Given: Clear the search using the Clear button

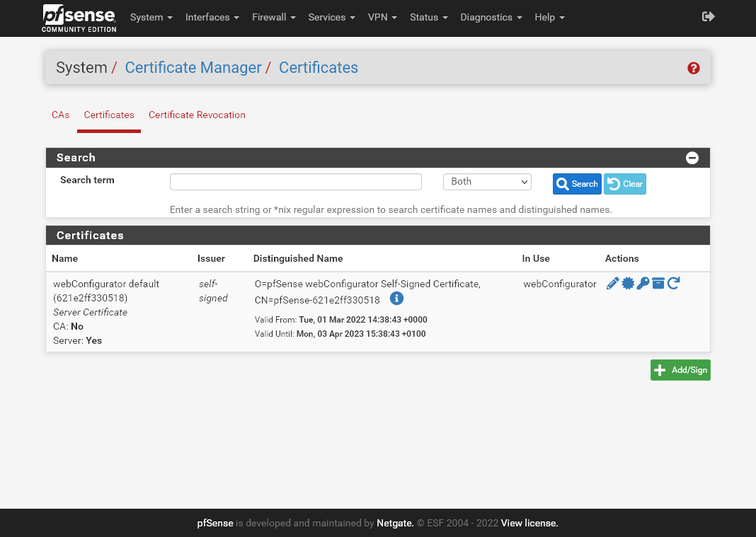Looking at the screenshot, I should tap(625, 183).
